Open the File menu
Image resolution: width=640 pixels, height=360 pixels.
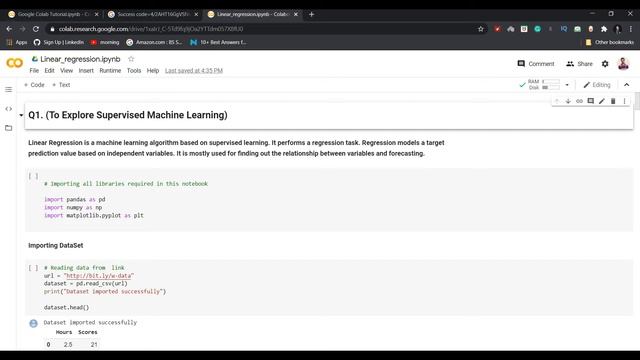tap(34, 71)
